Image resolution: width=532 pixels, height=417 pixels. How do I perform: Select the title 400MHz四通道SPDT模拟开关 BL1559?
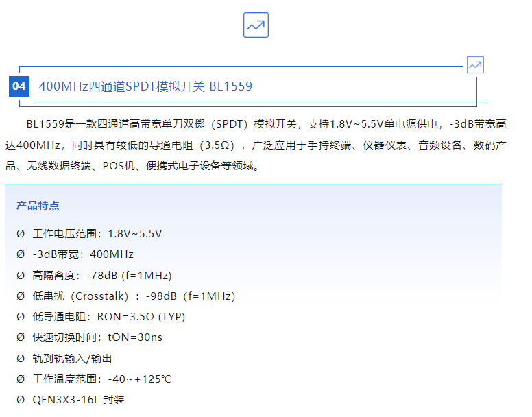(145, 86)
